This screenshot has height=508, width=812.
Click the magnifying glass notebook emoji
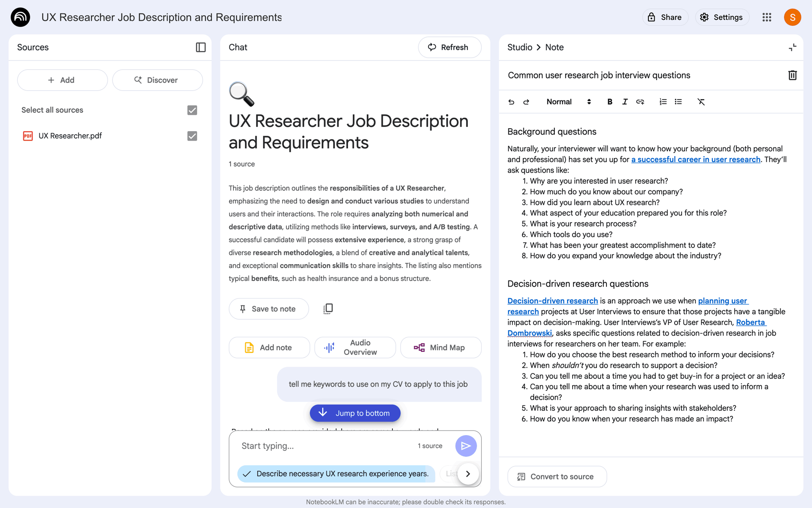[x=241, y=94]
